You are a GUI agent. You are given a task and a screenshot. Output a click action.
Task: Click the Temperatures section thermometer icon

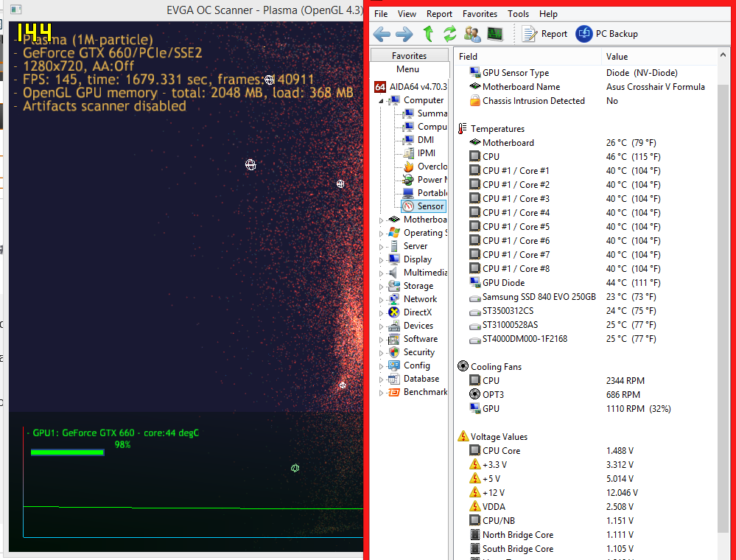463,128
